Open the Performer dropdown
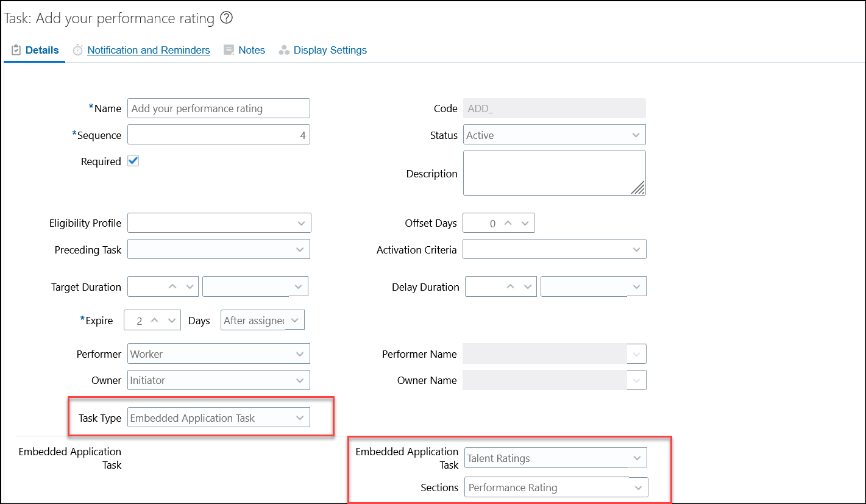The image size is (866, 504). 219,353
